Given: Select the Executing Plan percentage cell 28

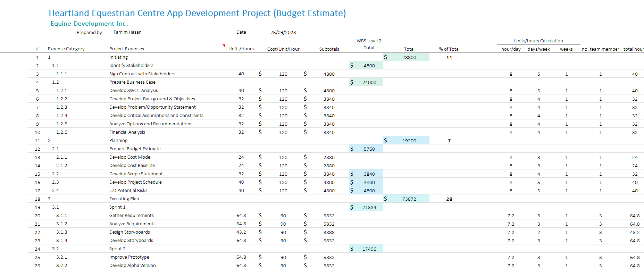Looking at the screenshot, I should click(x=449, y=199).
